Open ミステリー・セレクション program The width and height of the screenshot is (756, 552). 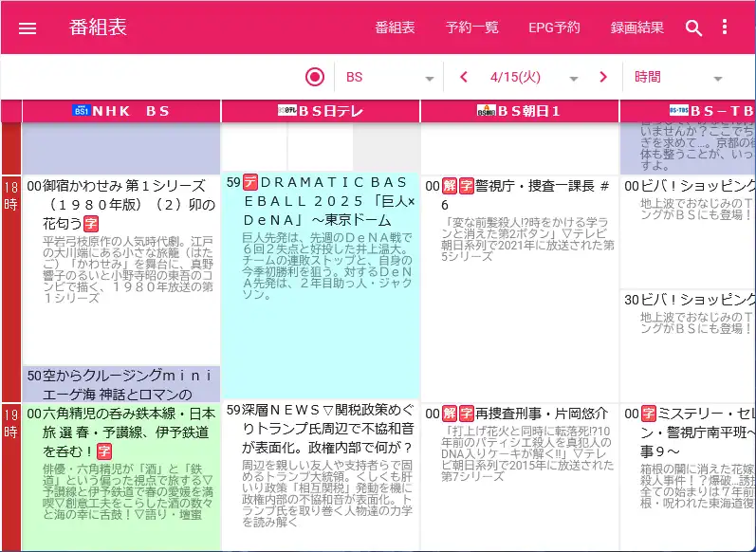coord(688,476)
